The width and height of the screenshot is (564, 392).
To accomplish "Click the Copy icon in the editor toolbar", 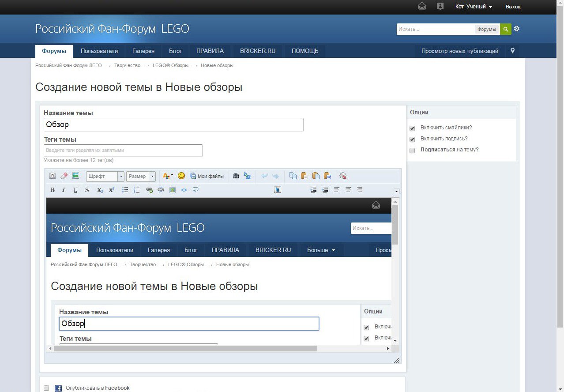I will click(293, 176).
